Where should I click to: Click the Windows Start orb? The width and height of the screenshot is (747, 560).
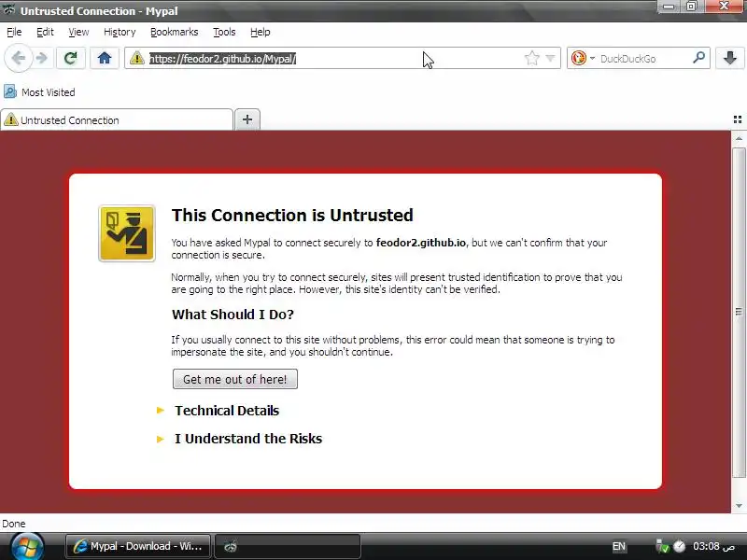28,547
